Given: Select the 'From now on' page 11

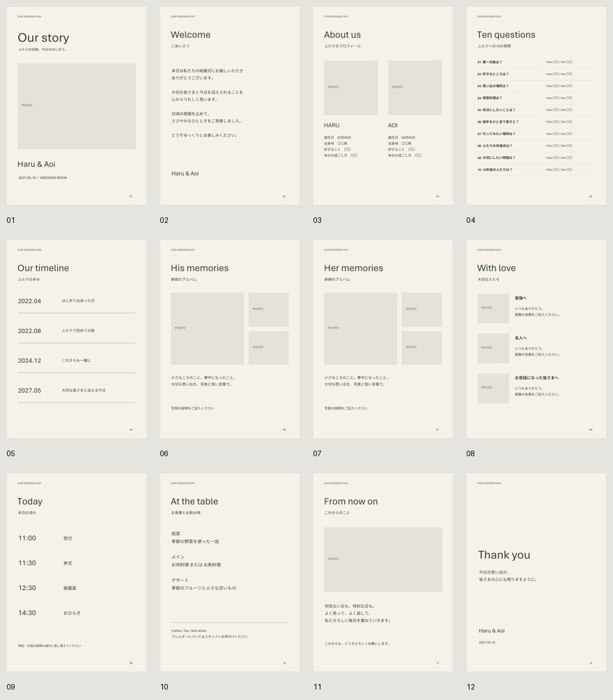Looking at the screenshot, I should point(383,573).
